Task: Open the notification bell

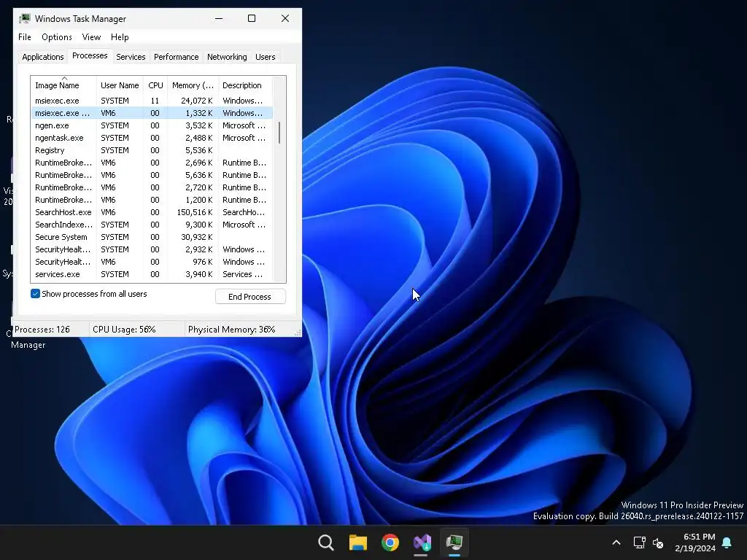Action: tap(727, 542)
